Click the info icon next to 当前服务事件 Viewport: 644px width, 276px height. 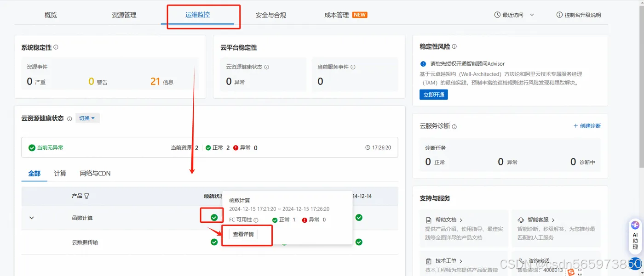click(x=353, y=67)
